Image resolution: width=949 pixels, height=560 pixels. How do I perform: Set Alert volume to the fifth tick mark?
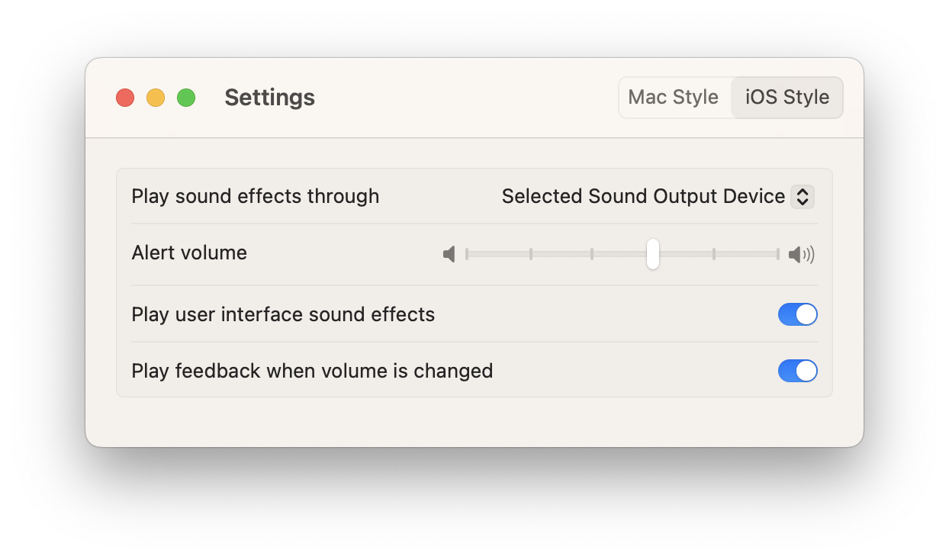coord(714,254)
